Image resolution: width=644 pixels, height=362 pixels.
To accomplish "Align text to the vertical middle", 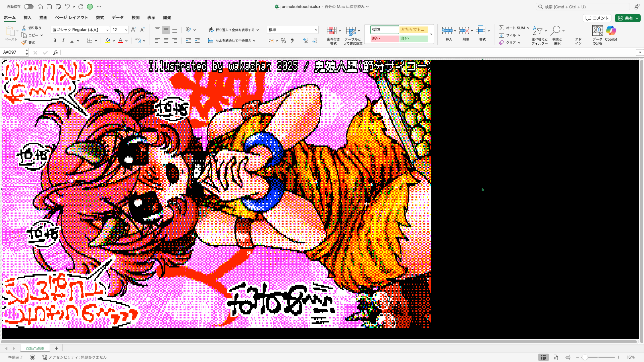I will (166, 30).
